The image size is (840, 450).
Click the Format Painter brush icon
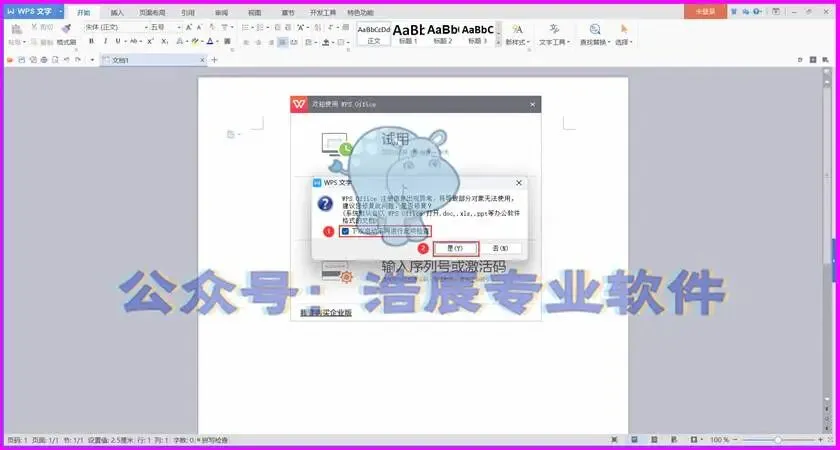tap(66, 28)
